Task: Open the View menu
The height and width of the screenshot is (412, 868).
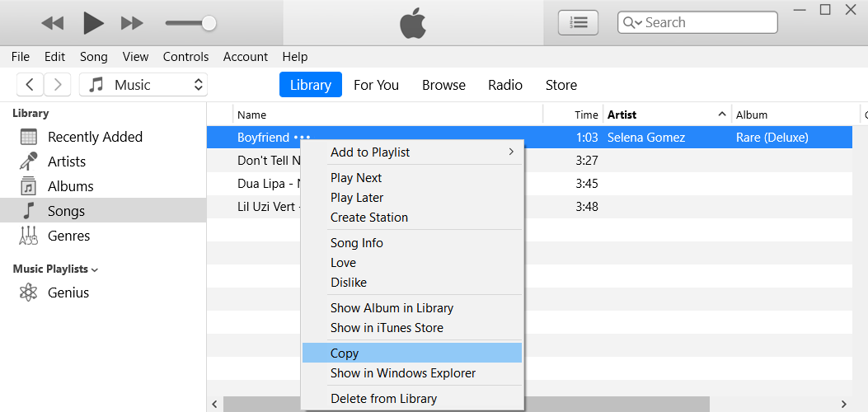Action: [136, 56]
